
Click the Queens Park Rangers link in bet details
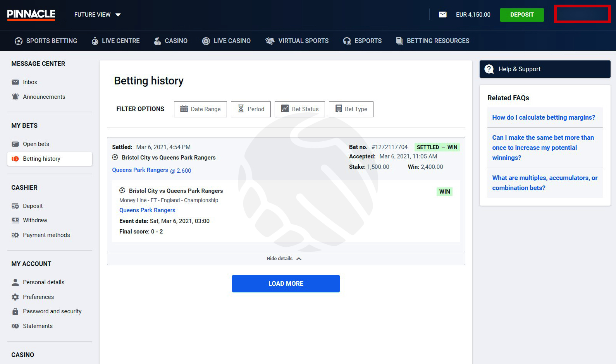click(147, 210)
